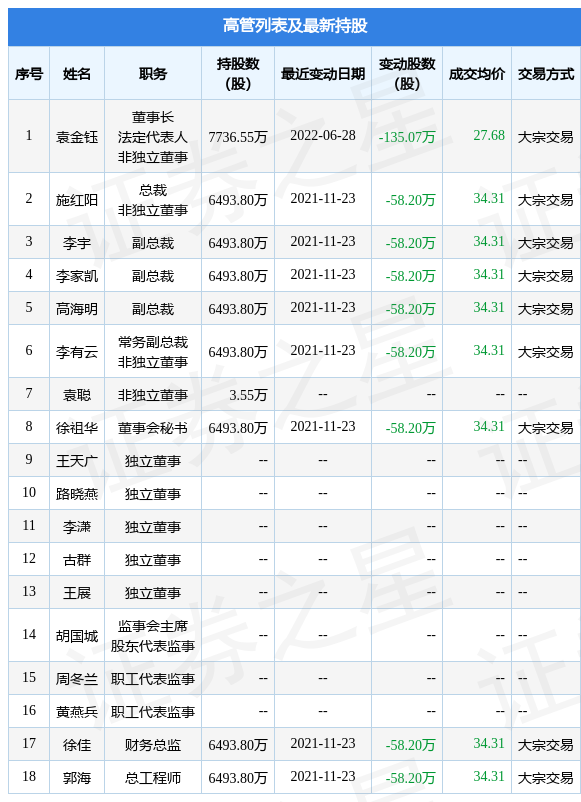Select the name 袁金钰 in row 1
Image resolution: width=581 pixels, height=802 pixels.
77,137
